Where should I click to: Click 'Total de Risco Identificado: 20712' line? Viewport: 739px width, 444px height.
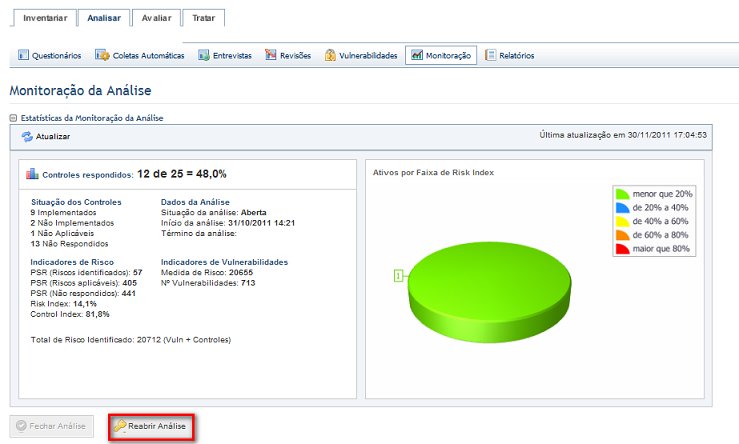[x=131, y=340]
